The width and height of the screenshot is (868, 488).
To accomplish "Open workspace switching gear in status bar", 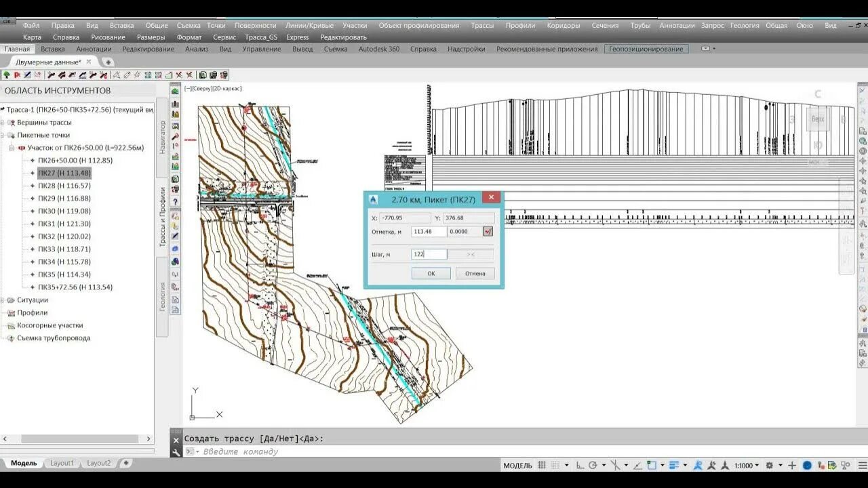I will [769, 466].
